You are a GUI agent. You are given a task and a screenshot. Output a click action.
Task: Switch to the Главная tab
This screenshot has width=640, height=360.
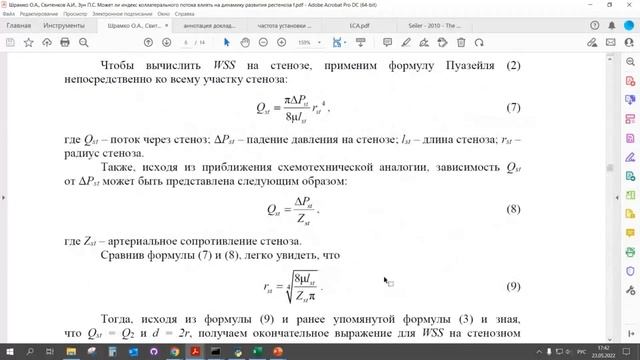click(x=19, y=25)
